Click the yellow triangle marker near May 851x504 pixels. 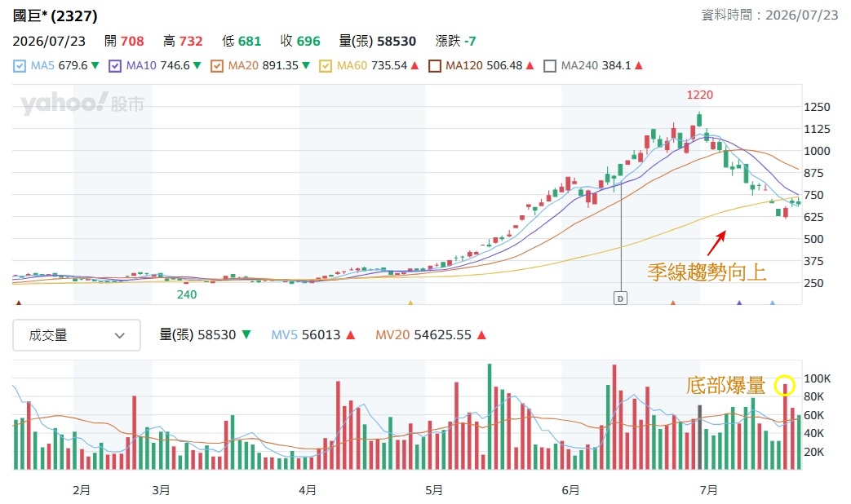click(x=410, y=303)
